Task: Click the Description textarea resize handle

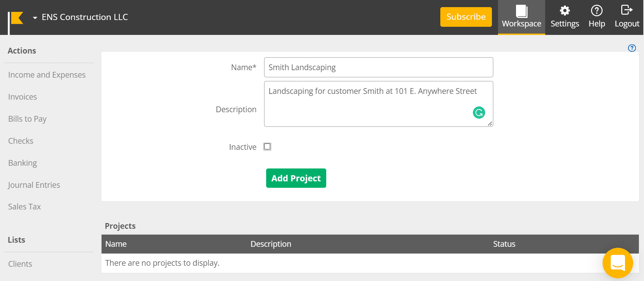Action: click(490, 124)
